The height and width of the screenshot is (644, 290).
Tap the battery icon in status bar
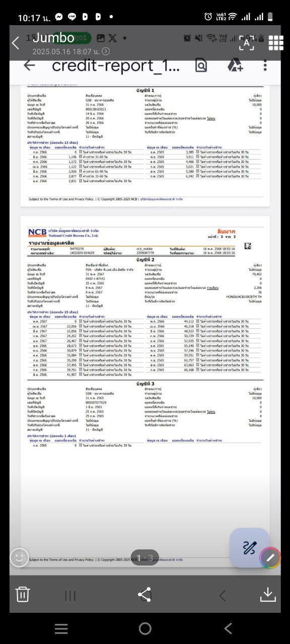click(x=271, y=17)
